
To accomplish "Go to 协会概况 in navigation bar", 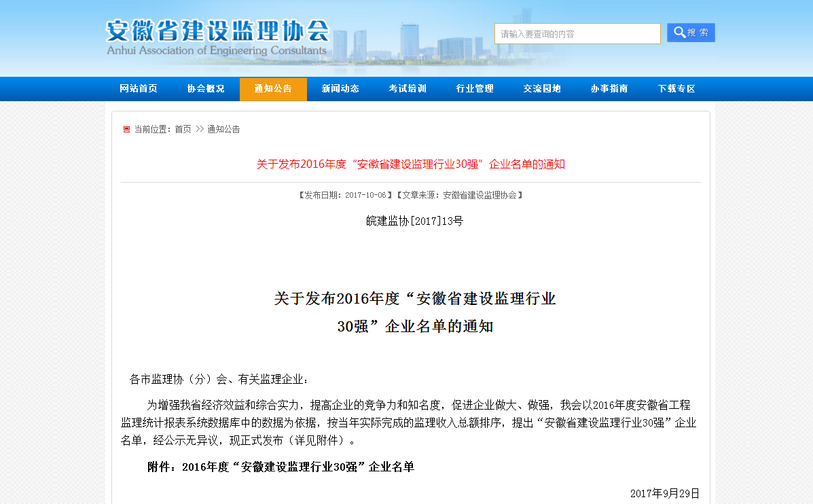I will 206,89.
